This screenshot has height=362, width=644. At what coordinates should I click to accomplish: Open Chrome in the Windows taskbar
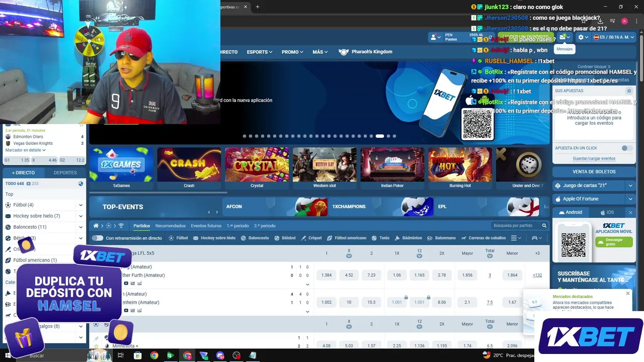[154, 355]
